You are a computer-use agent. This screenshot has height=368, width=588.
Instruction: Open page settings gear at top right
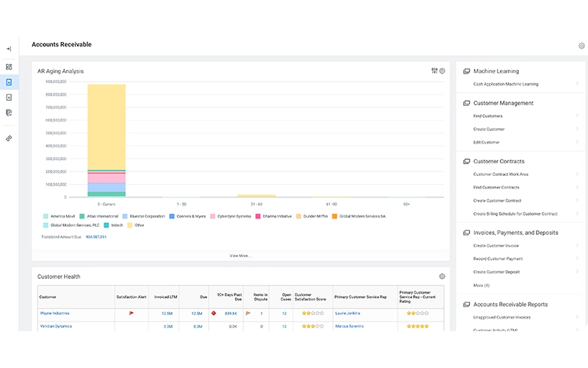581,46
